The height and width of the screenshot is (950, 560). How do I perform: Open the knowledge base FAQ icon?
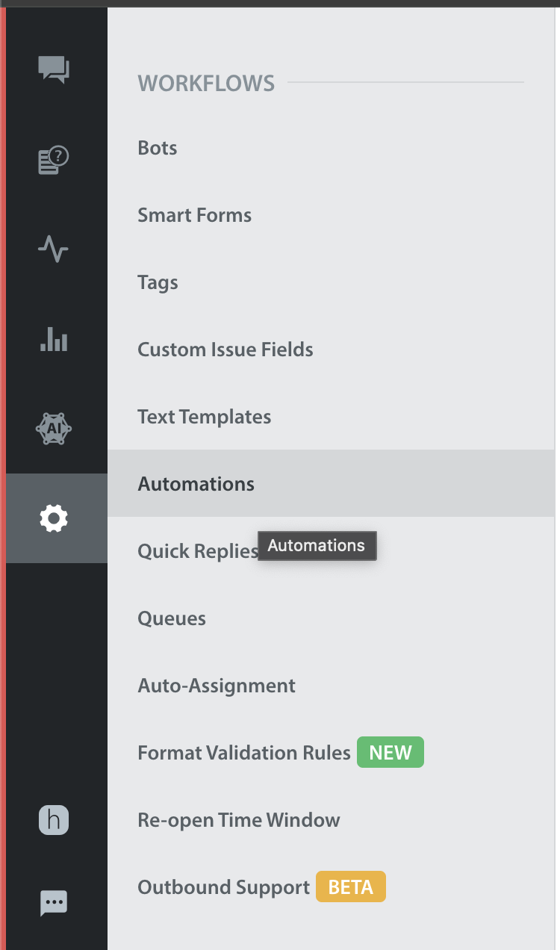click(x=54, y=160)
